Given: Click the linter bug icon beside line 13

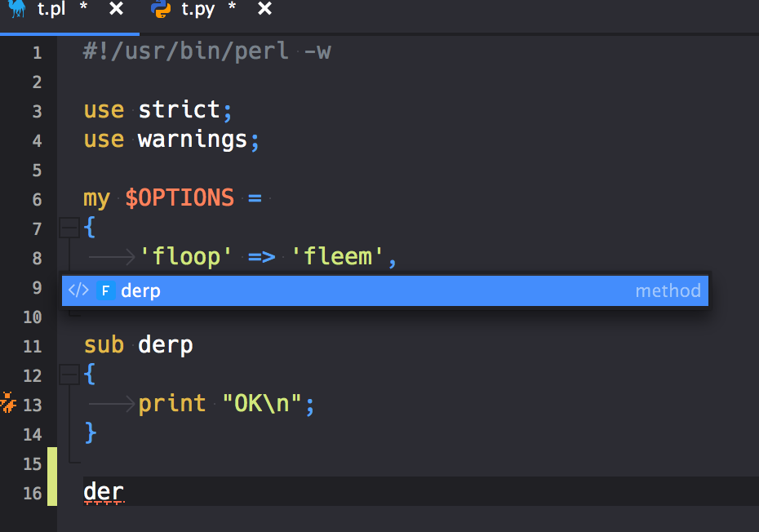Looking at the screenshot, I should point(8,402).
